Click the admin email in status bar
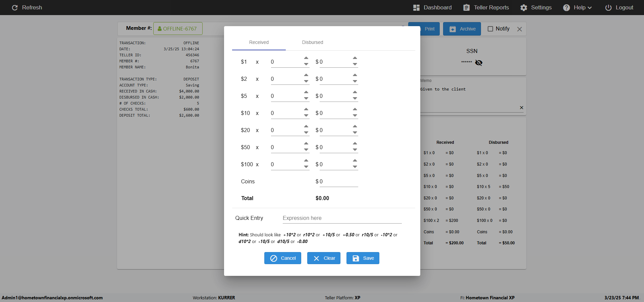 [x=52, y=298]
